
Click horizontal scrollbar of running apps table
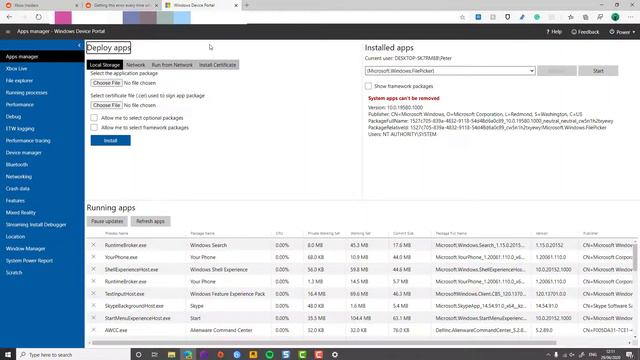[x=324, y=343]
